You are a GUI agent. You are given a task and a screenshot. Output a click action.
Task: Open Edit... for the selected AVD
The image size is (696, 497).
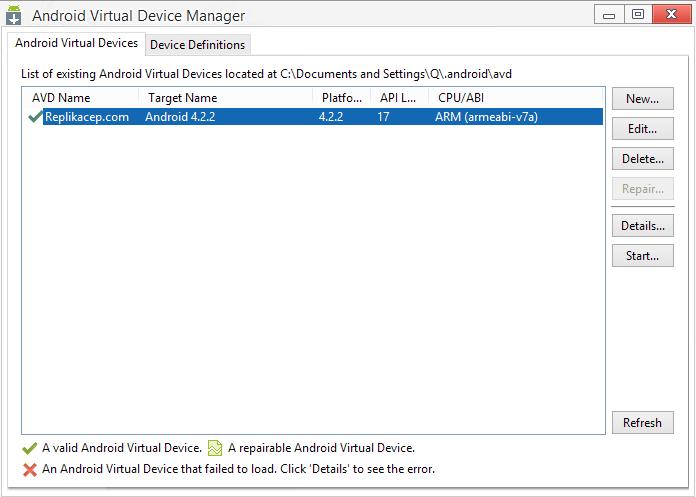coord(642,129)
